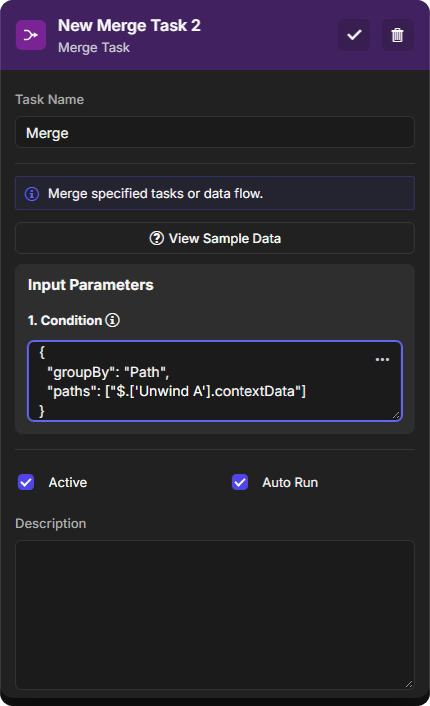Click inside the Condition JSON editor
This screenshot has width=430, height=706.
[x=215, y=381]
